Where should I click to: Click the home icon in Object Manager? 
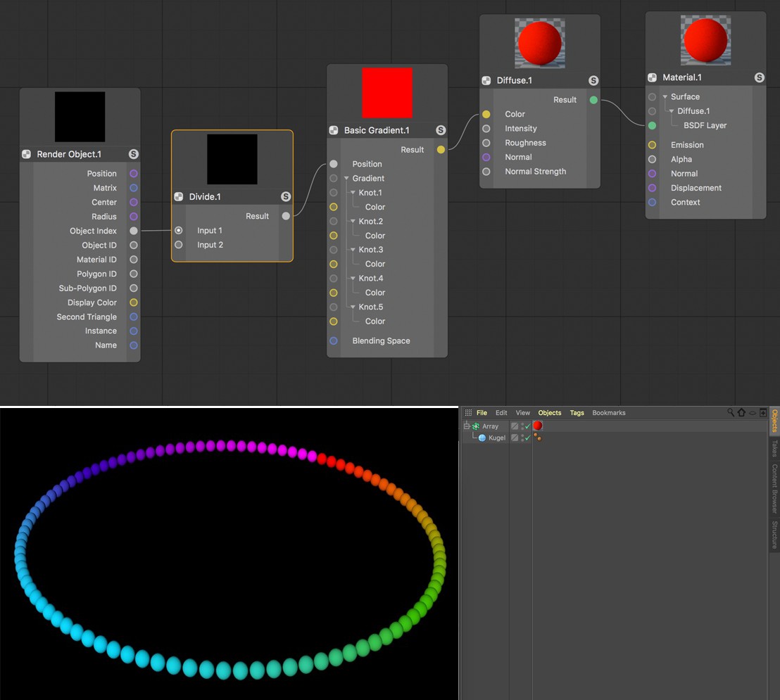[741, 412]
